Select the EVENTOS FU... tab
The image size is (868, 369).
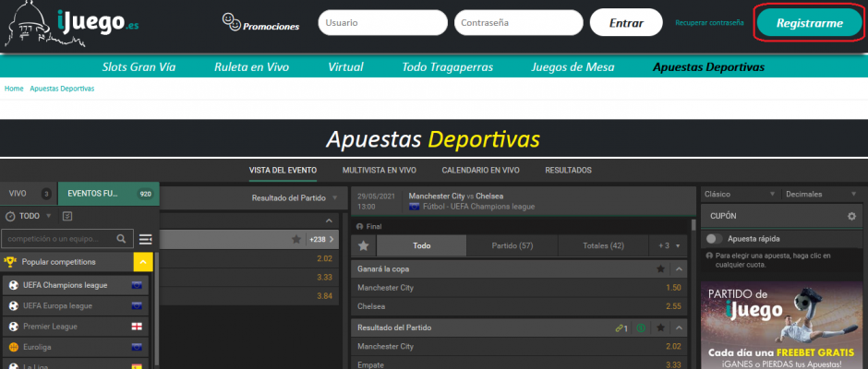[x=109, y=194]
